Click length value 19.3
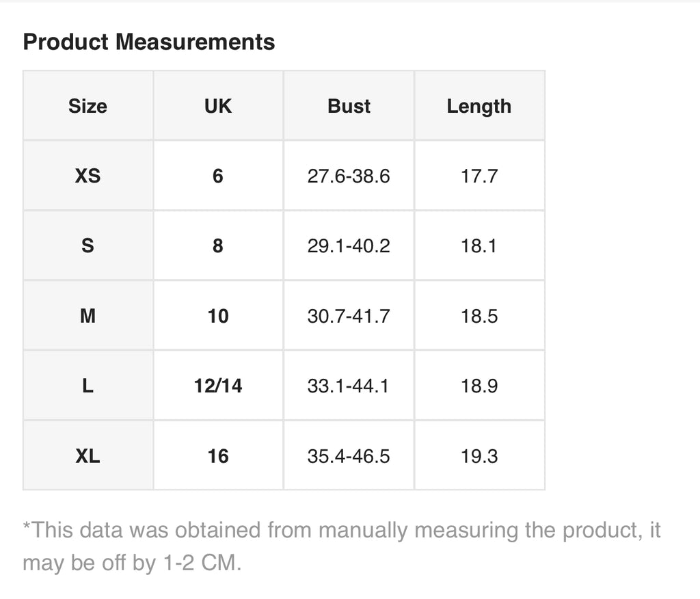 click(479, 455)
